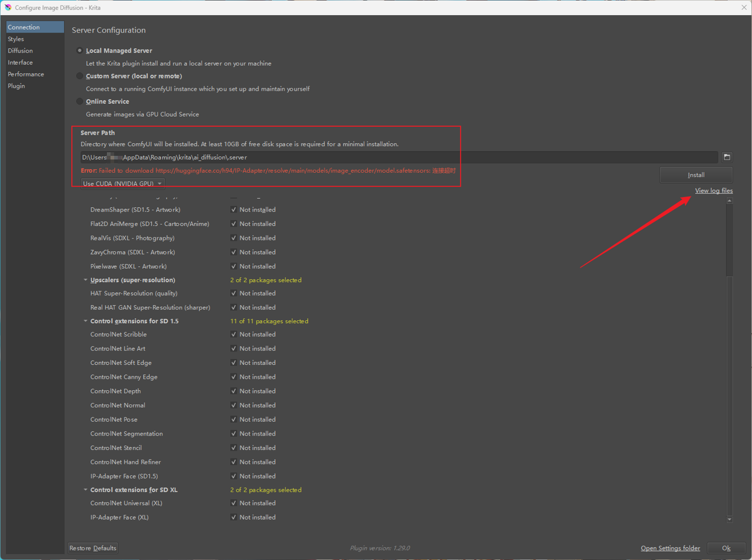Uncheck HAT Super-Resolution (quality) package
Image resolution: width=752 pixels, height=560 pixels.
click(x=233, y=293)
